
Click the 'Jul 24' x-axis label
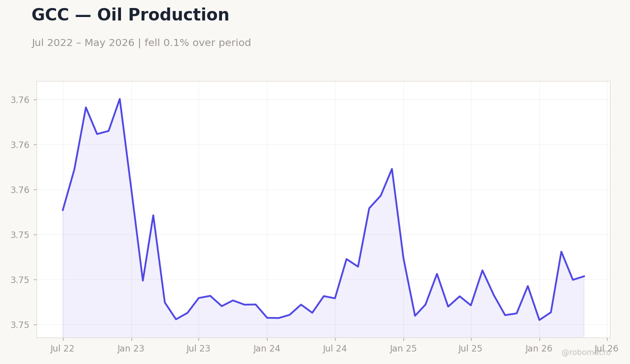coord(334,349)
